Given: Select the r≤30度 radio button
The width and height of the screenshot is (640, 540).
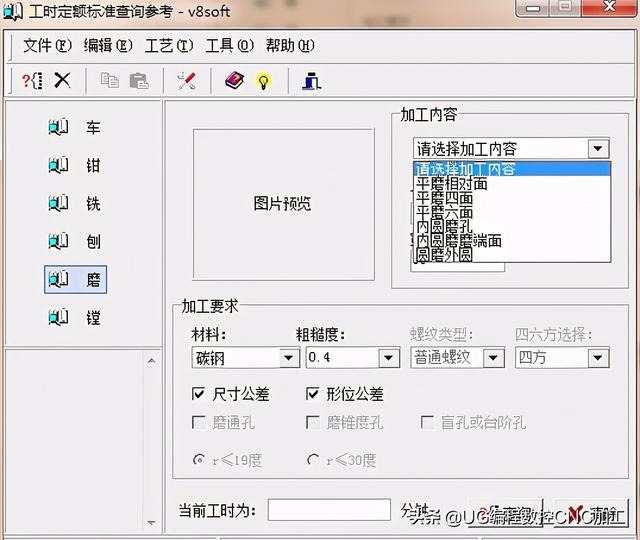Looking at the screenshot, I should click(x=313, y=460).
